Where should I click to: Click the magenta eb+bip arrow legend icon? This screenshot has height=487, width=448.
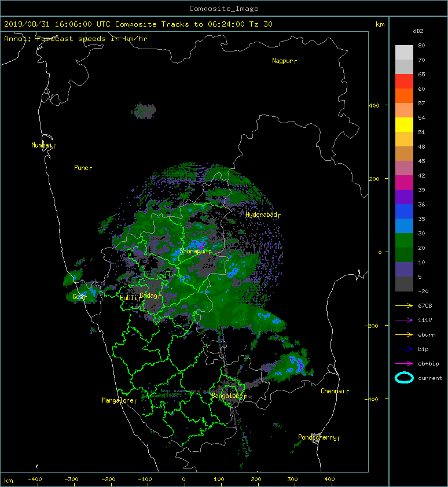pos(404,363)
